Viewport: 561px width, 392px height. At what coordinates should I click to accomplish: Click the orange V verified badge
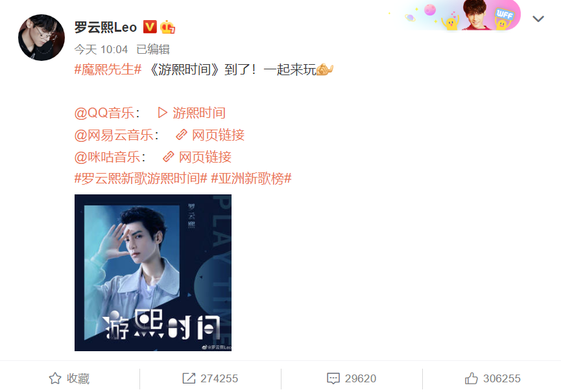150,27
